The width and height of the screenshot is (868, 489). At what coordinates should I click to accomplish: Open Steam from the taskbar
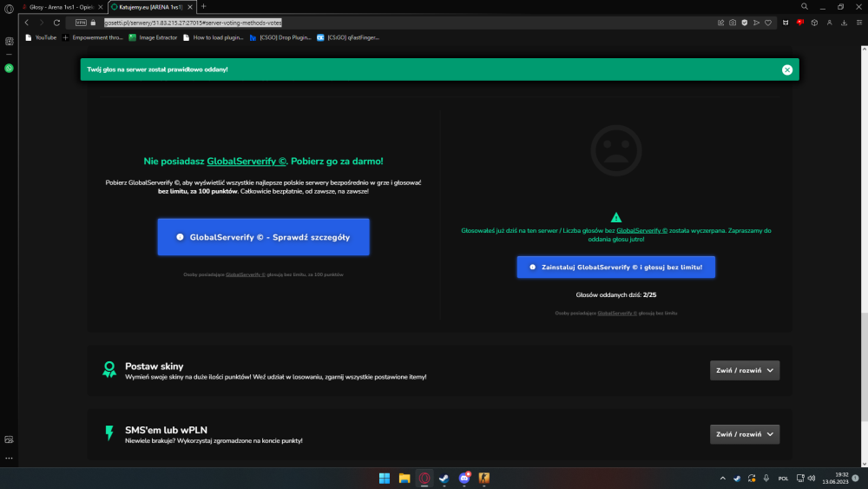click(x=444, y=479)
